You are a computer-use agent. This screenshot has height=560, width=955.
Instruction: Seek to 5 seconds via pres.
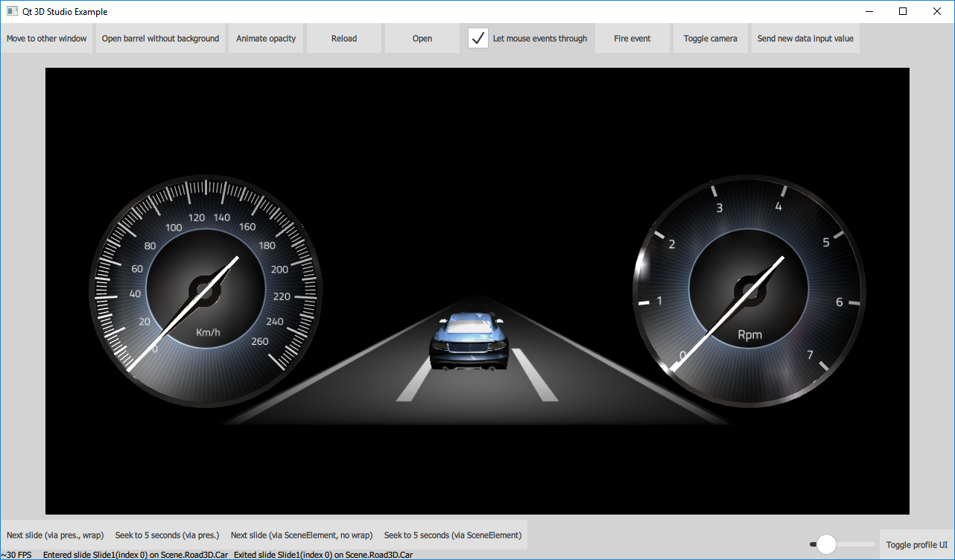(168, 535)
